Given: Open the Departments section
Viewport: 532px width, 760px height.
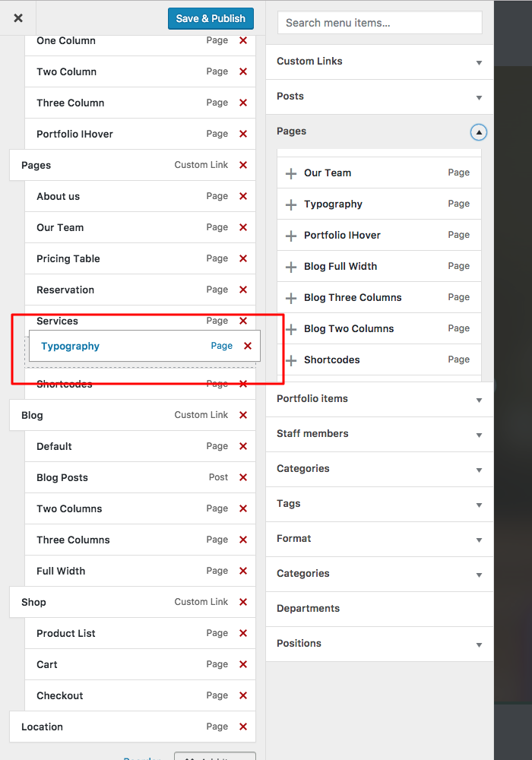Looking at the screenshot, I should pyautogui.click(x=379, y=609).
